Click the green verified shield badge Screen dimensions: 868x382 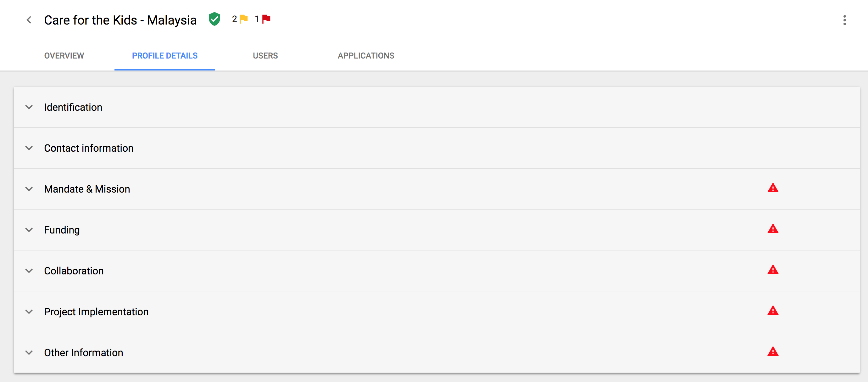214,19
